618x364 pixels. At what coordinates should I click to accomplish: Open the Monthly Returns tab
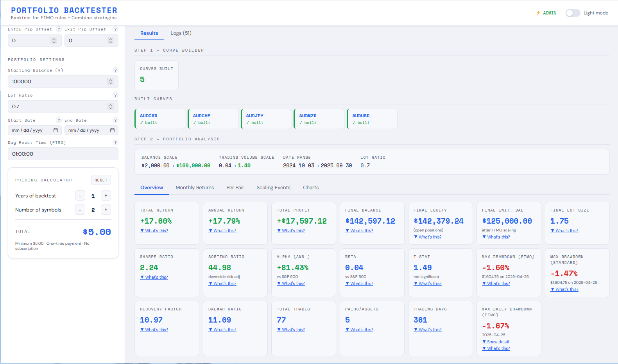(195, 188)
